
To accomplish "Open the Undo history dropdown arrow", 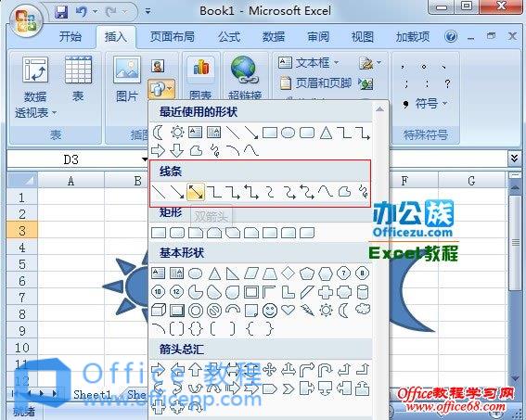I will [95, 12].
